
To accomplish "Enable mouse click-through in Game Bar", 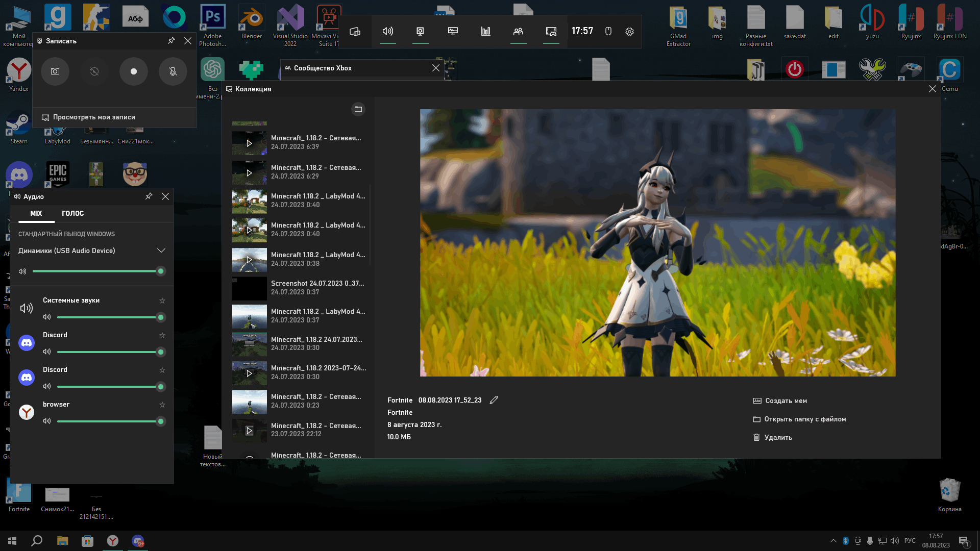I will 608,32.
